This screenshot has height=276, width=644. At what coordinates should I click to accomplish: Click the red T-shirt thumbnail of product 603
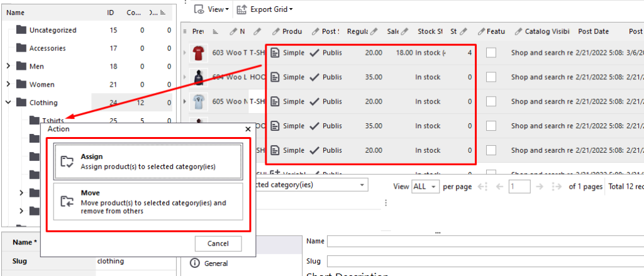[x=199, y=53]
